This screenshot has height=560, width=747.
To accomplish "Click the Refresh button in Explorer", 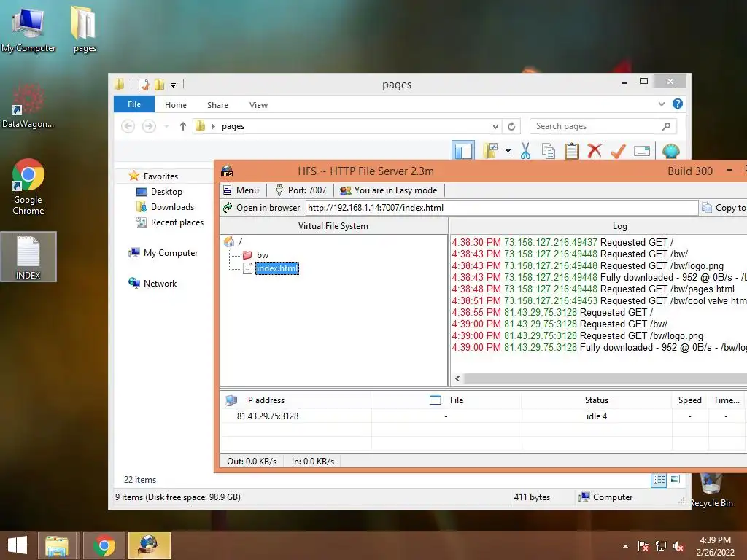I will [511, 126].
